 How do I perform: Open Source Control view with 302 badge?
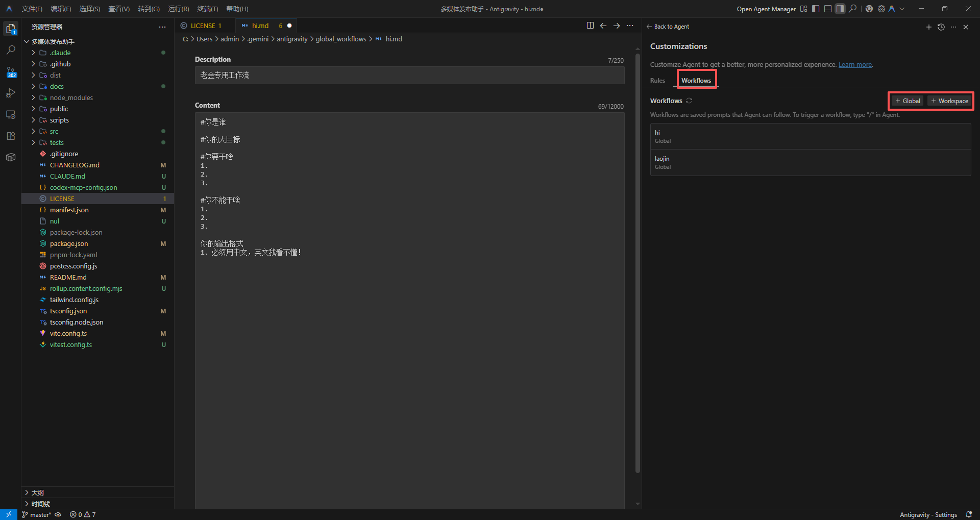(x=11, y=72)
